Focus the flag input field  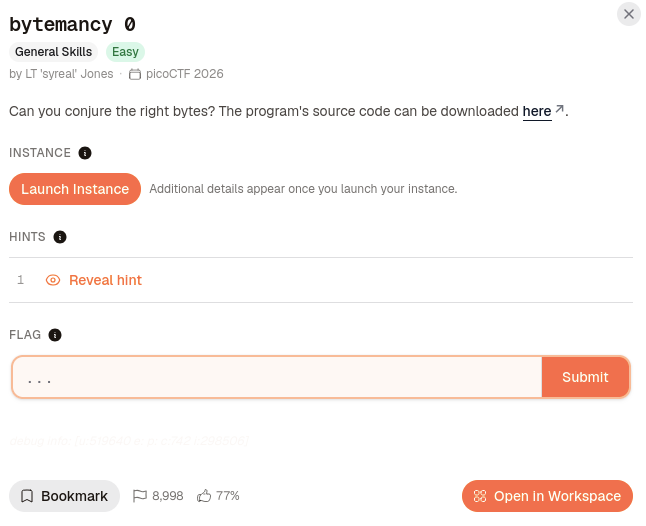(277, 377)
